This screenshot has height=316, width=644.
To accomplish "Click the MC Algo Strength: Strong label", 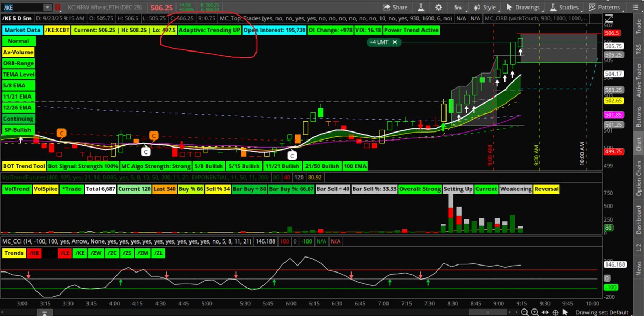I will pyautogui.click(x=156, y=166).
